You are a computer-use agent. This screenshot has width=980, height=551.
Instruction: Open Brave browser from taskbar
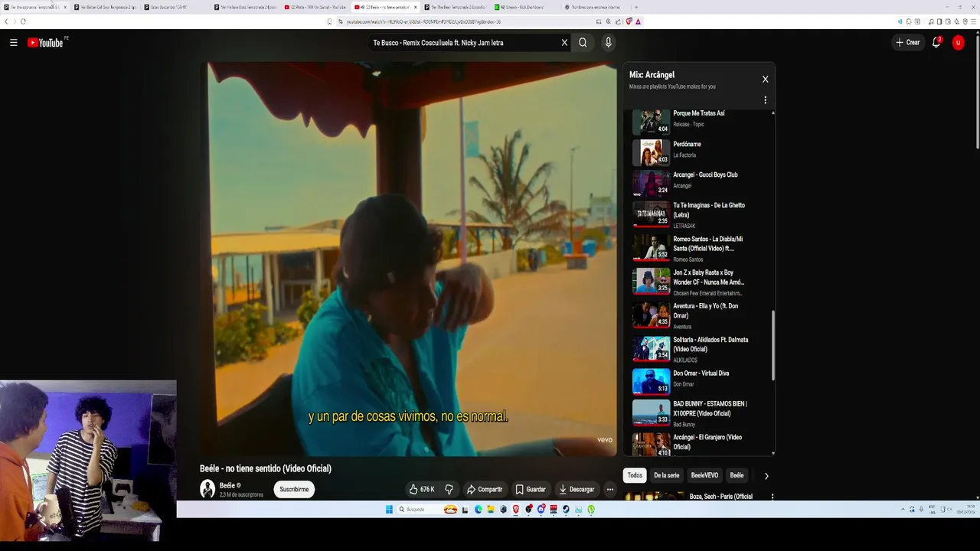click(x=516, y=510)
